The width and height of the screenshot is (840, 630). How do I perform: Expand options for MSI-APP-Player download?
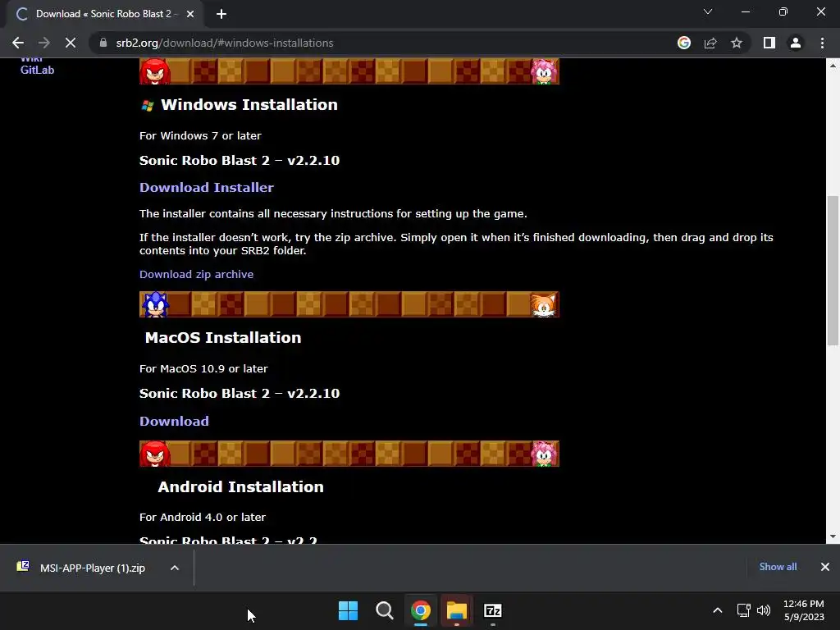coord(175,568)
